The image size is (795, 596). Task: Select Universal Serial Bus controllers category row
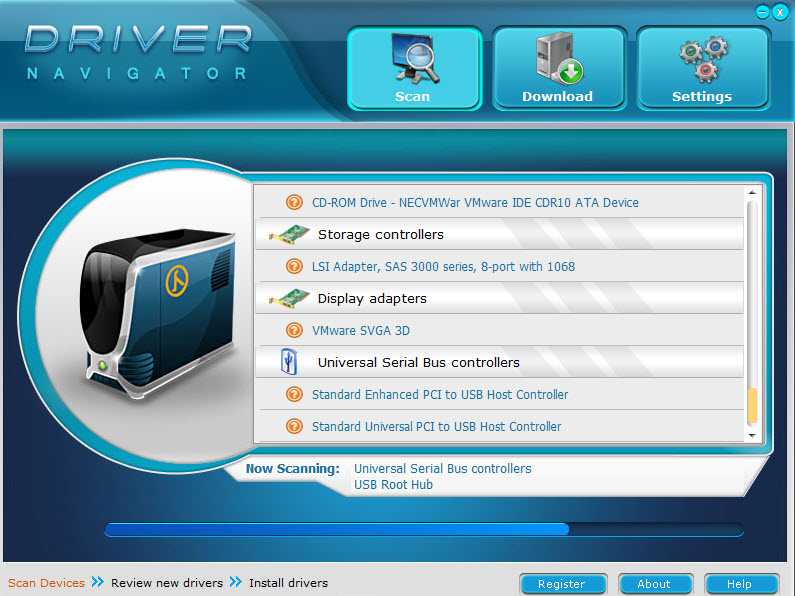pyautogui.click(x=499, y=362)
